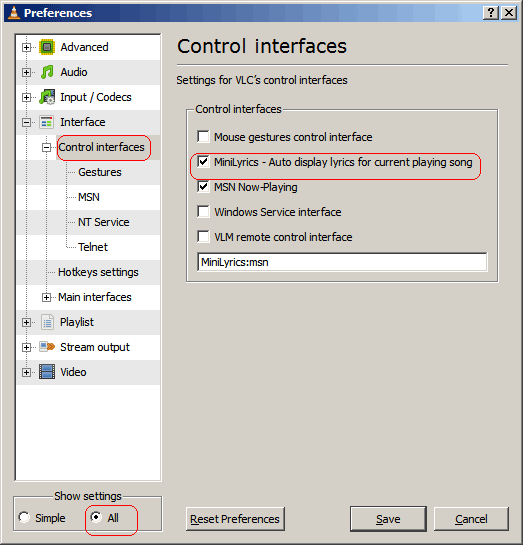Expand the Main interfaces tree node
The image size is (523, 545).
[47, 297]
